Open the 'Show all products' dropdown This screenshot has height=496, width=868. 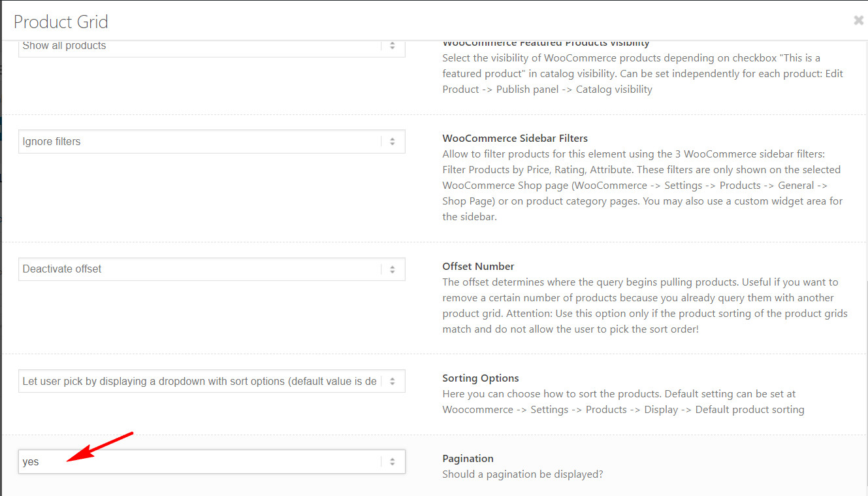click(x=212, y=47)
